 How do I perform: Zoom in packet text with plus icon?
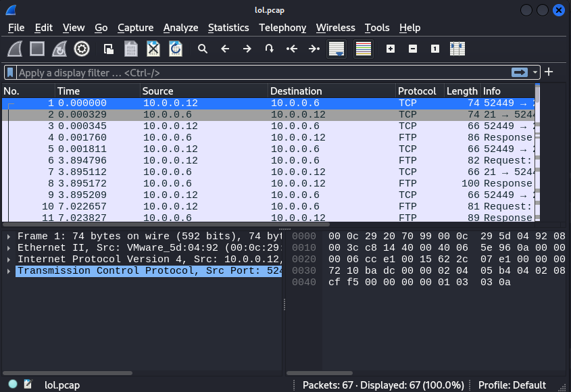(391, 49)
